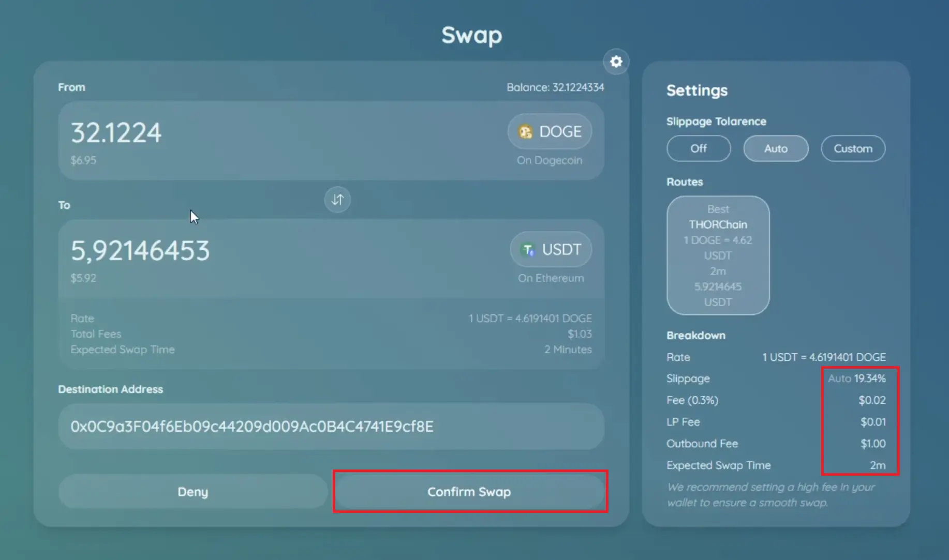Open the USDT token selector
Image resolution: width=949 pixels, height=560 pixels.
tap(552, 250)
